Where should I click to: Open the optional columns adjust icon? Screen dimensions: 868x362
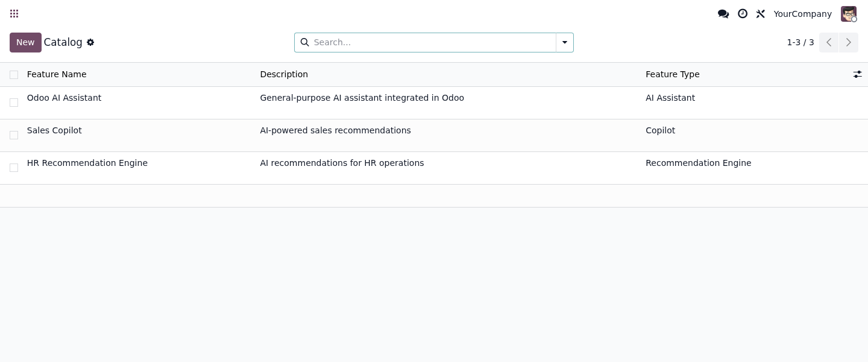click(857, 74)
